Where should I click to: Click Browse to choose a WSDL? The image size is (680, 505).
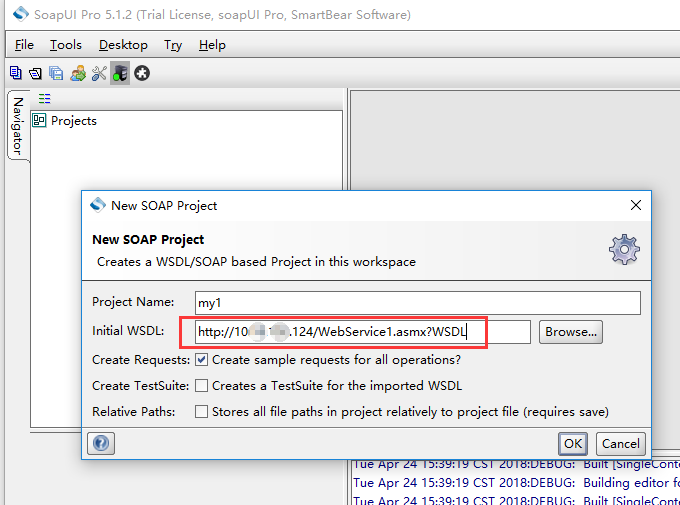tap(571, 332)
